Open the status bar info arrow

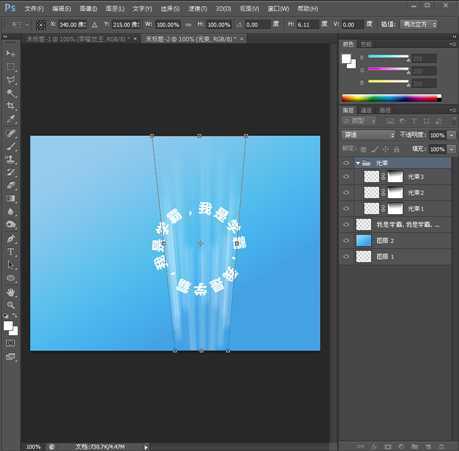(146, 447)
